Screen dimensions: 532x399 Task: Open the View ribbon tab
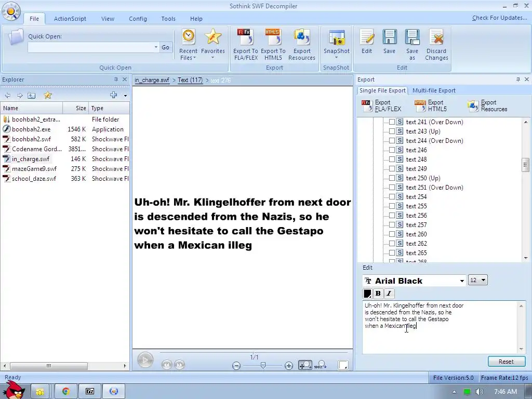pyautogui.click(x=108, y=19)
